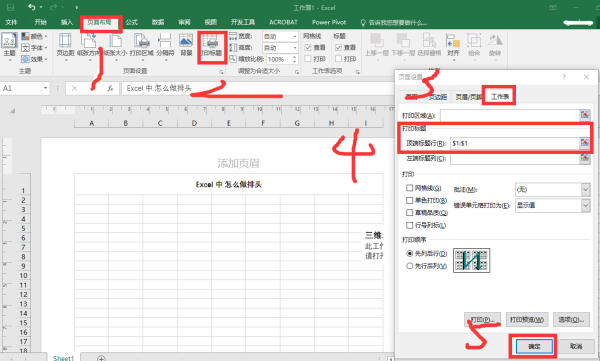Click the 确定 button
This screenshot has width=600, height=361.
pos(534,346)
